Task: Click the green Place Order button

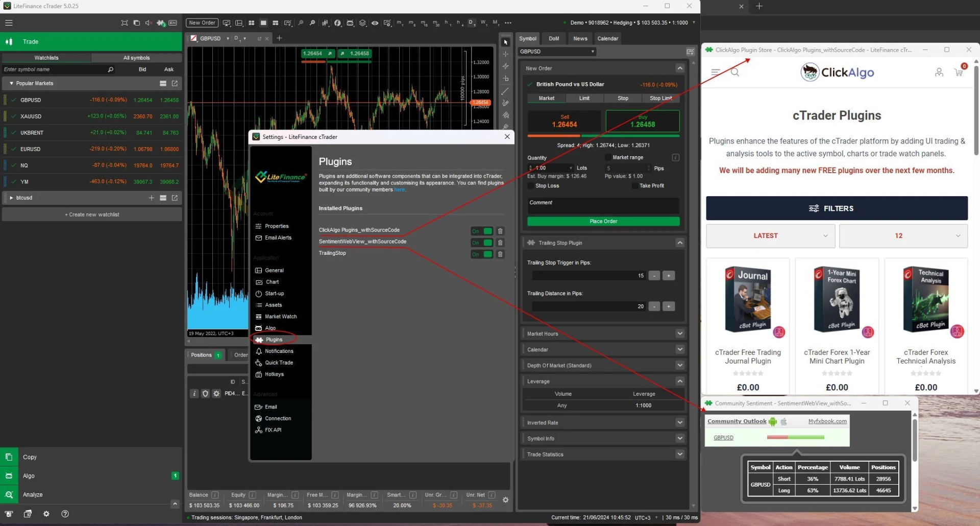Action: pyautogui.click(x=603, y=222)
